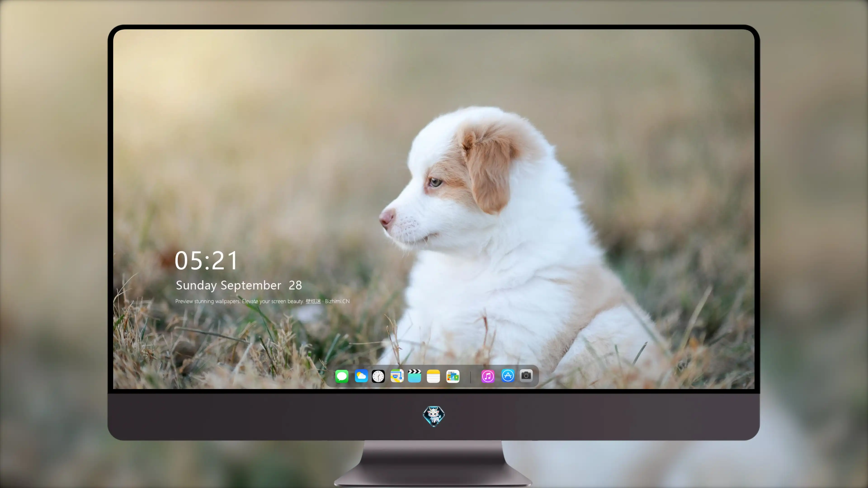Viewport: 868px width, 488px height.
Task: Launch the Camera app from the dock
Action: click(x=526, y=375)
